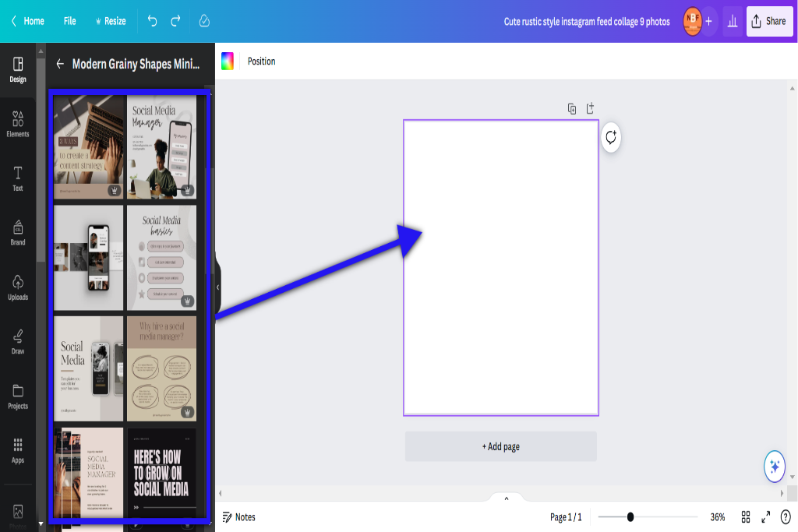Open the Resize menu
The image size is (798, 532).
(x=111, y=21)
